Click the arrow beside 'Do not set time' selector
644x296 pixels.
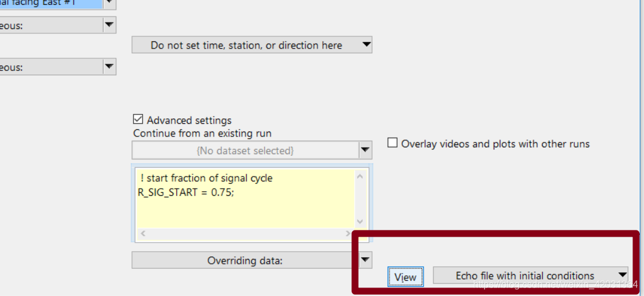366,44
